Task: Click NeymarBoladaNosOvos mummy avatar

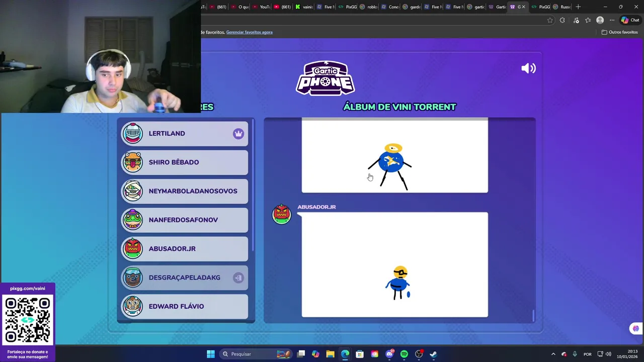Action: coord(133,191)
